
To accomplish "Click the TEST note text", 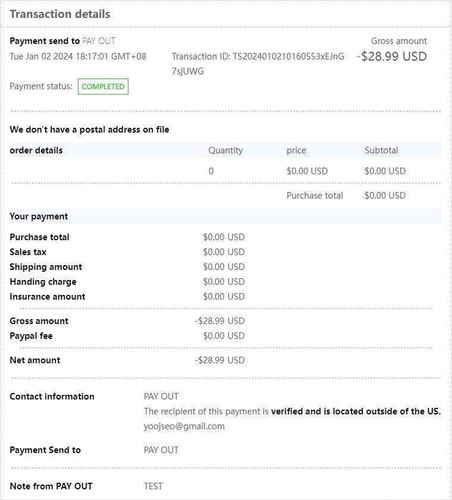I will pos(153,486).
